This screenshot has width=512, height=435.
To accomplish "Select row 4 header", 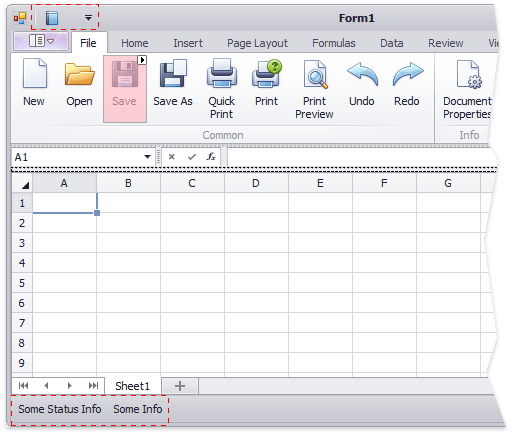I will tap(22, 263).
